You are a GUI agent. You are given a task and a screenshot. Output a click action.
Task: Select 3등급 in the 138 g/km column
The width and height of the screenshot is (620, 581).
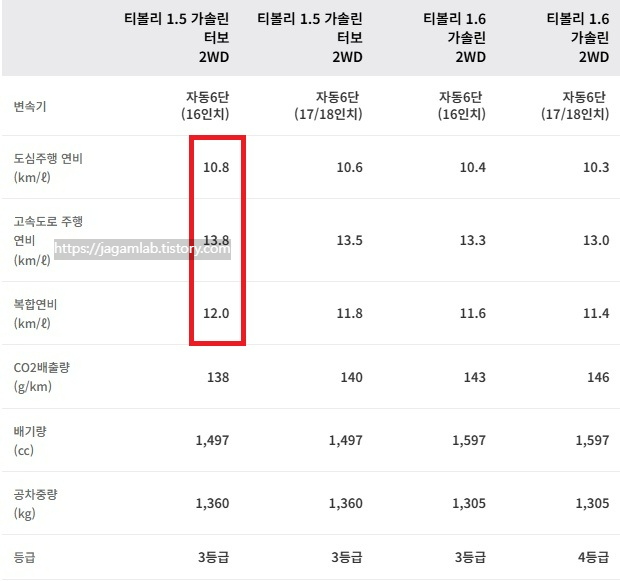click(x=214, y=558)
